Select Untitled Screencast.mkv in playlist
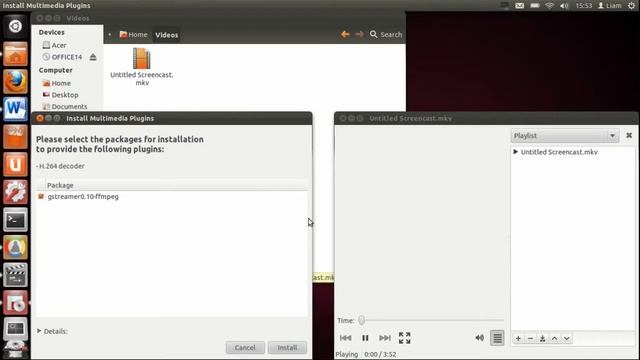Viewport: 640px width, 360px height. tap(559, 152)
